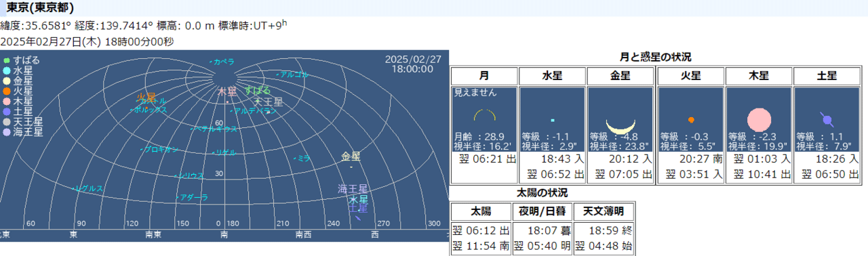Click the アルゴル star label
The width and height of the screenshot is (868, 256).
(x=294, y=74)
